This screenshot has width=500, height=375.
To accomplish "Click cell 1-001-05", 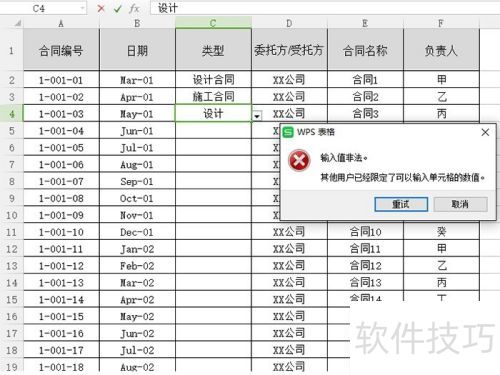I will click(x=61, y=147).
